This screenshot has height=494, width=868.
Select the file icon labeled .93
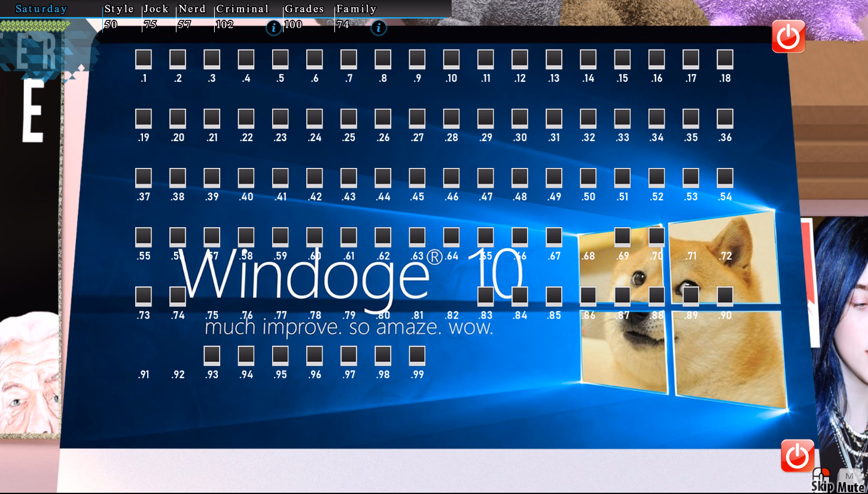tap(212, 356)
